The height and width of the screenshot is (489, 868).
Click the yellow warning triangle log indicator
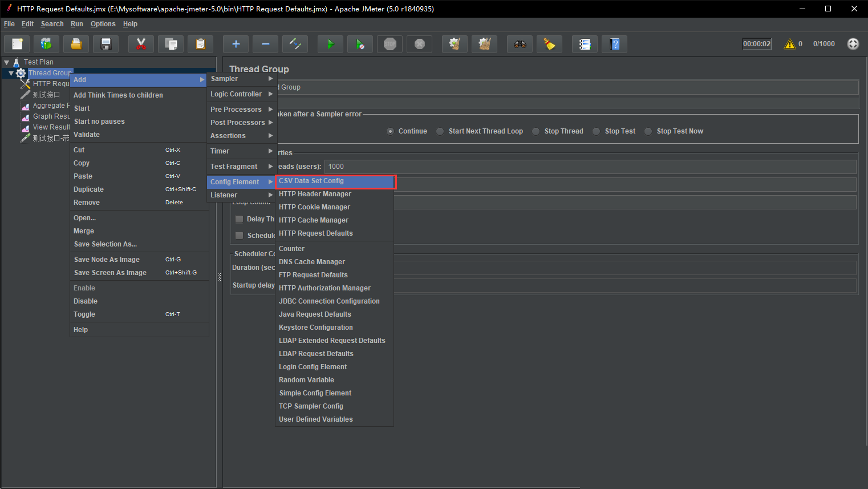click(790, 44)
